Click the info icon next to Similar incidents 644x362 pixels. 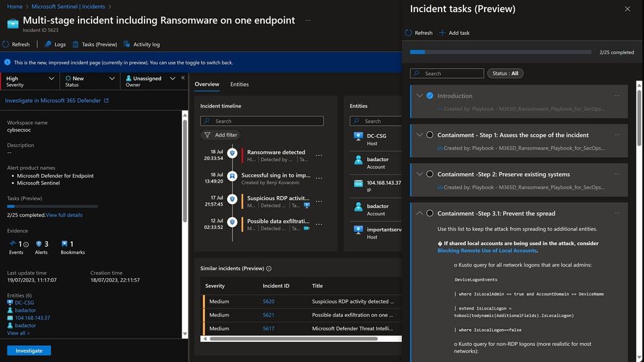[x=269, y=269]
